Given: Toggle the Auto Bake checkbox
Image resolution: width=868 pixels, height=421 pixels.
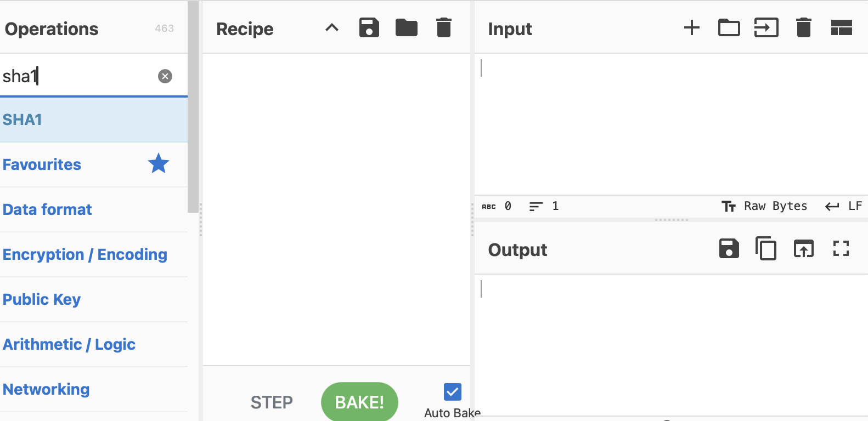Looking at the screenshot, I should pos(453,392).
